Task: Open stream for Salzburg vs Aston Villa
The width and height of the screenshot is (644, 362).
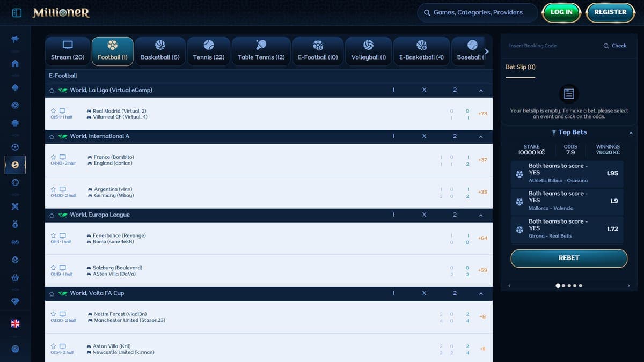Action: pyautogui.click(x=62, y=268)
